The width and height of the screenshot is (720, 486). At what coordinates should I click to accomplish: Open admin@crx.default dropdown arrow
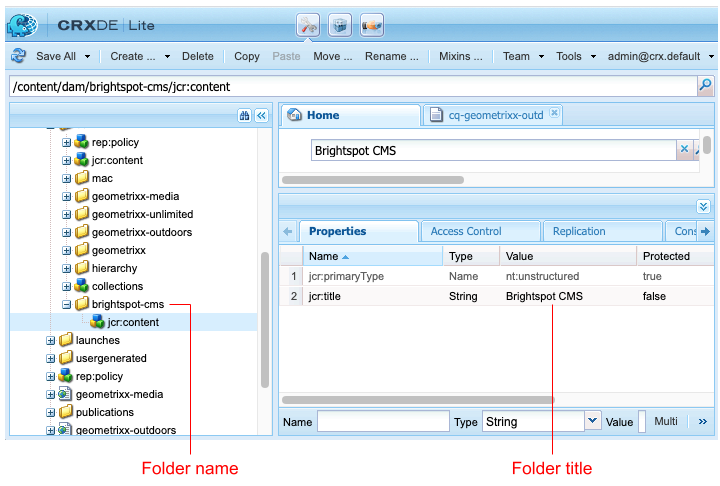click(x=711, y=57)
